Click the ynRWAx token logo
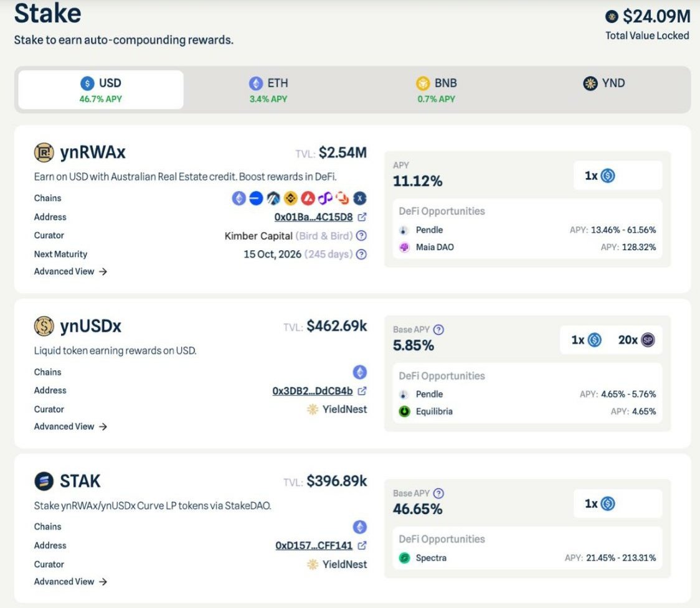 click(x=44, y=152)
